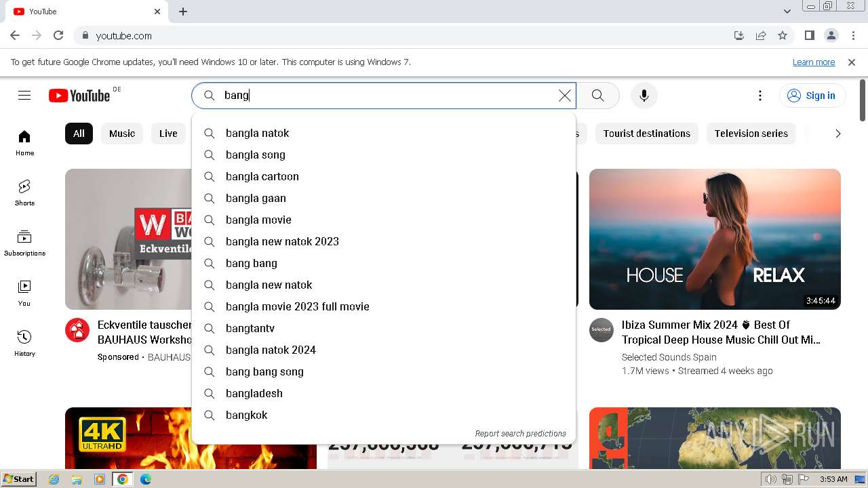Image resolution: width=868 pixels, height=488 pixels.
Task: Choose suggestion 'bangla song'
Action: [384, 155]
